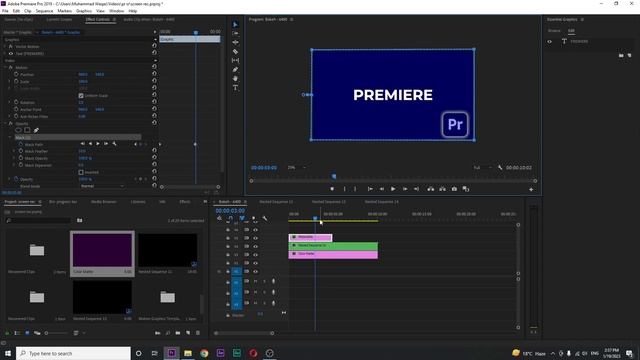Switch to the Effect Controls tab
The height and width of the screenshot is (360, 640).
click(x=98, y=19)
